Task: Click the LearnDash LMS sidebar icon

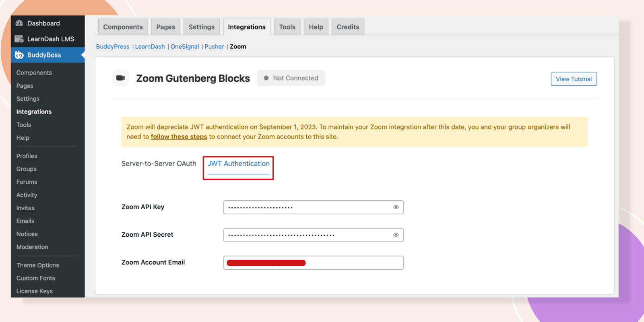Action: (19, 39)
